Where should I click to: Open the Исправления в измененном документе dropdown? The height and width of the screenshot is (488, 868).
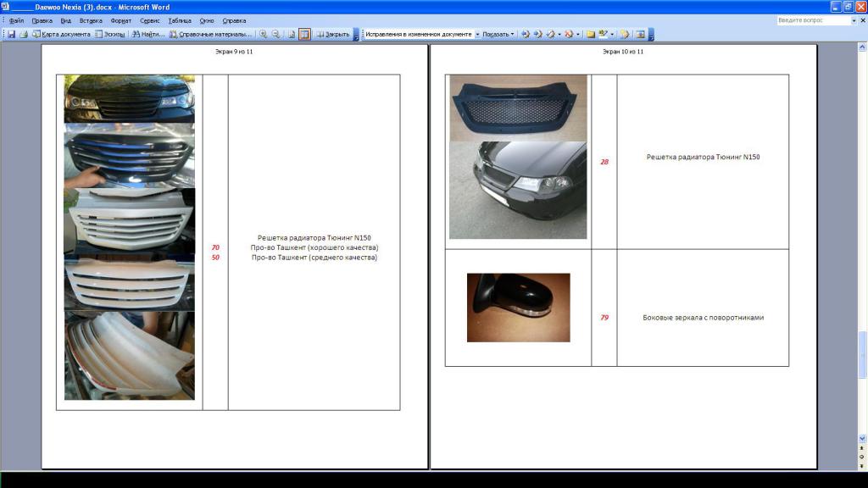[477, 35]
